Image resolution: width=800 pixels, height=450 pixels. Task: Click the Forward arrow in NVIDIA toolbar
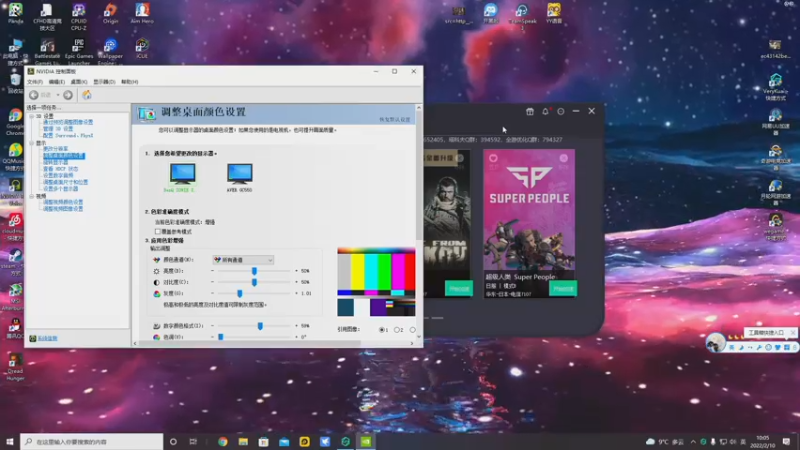pos(68,95)
